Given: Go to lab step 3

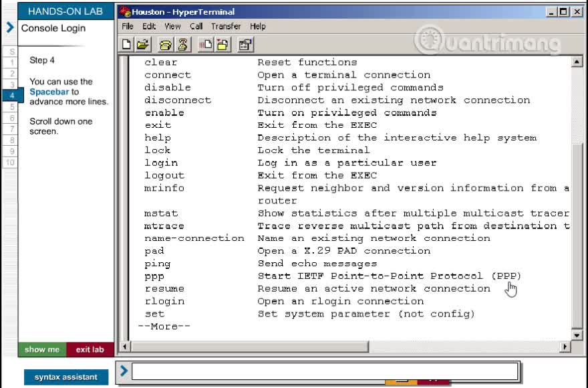Looking at the screenshot, I should 11,84.
